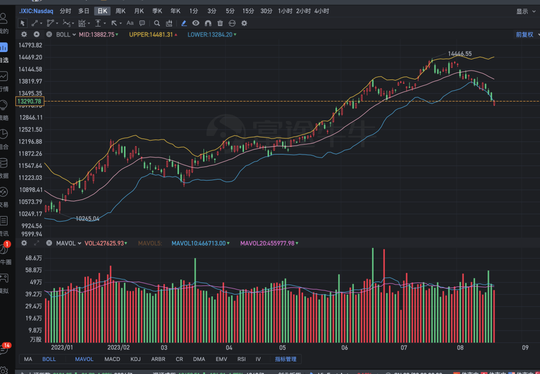Toggle drawings visibility with the eye icon
The height and width of the screenshot is (374, 540).
point(196,23)
